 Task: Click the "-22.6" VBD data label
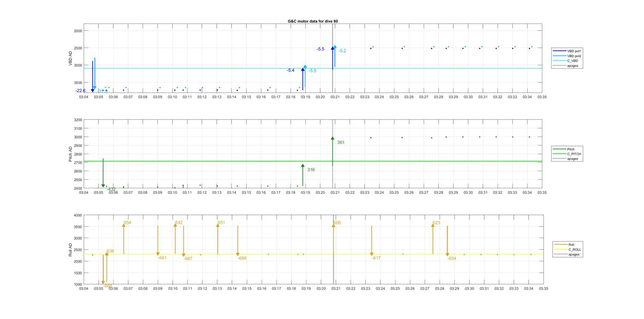[x=80, y=91]
